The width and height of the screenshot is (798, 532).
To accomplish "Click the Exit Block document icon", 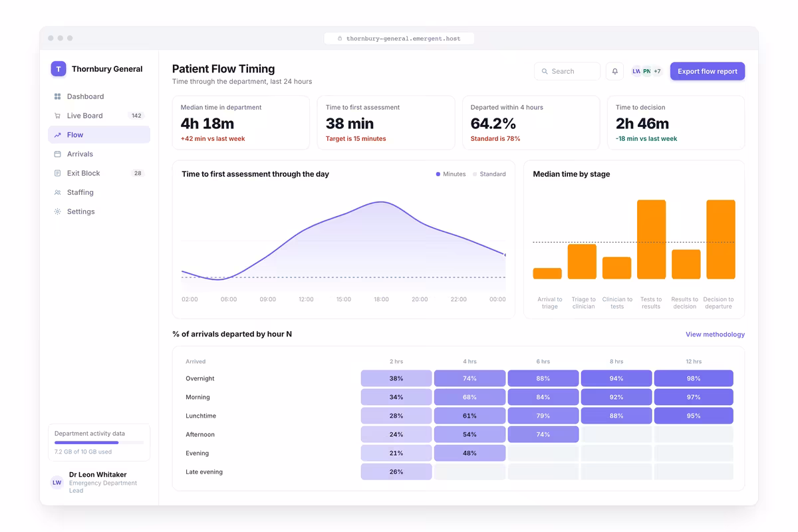I will [x=58, y=174].
